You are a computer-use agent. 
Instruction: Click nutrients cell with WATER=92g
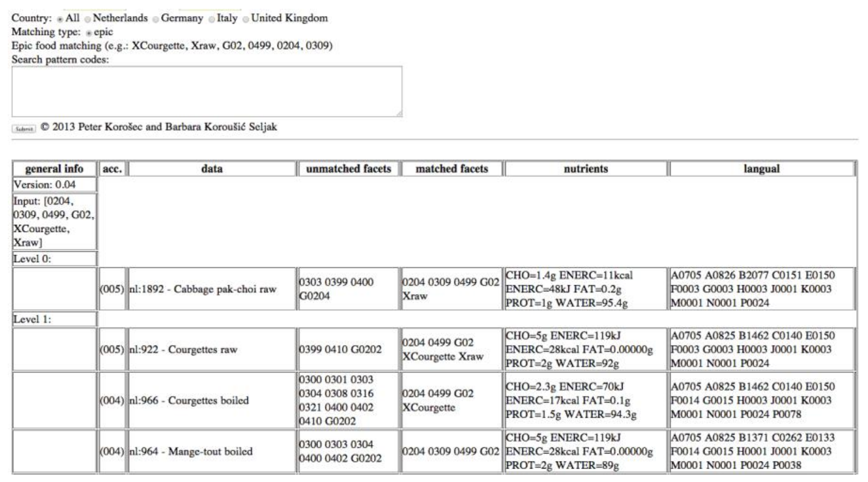pos(586,350)
